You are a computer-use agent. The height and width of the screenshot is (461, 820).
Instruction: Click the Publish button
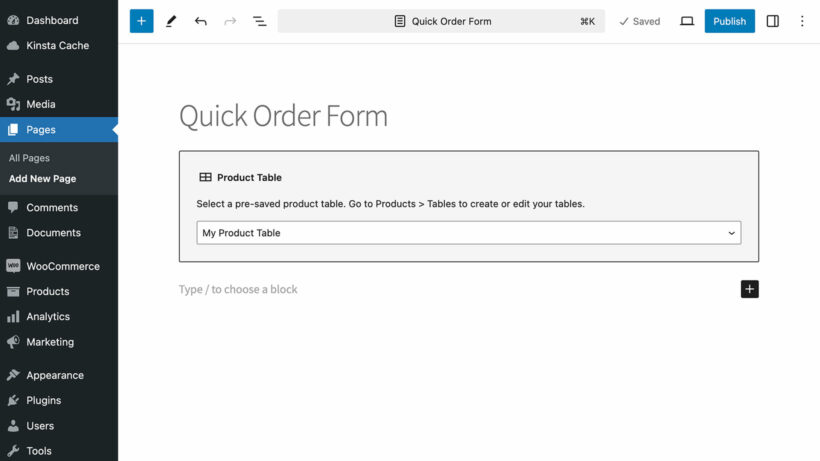729,21
